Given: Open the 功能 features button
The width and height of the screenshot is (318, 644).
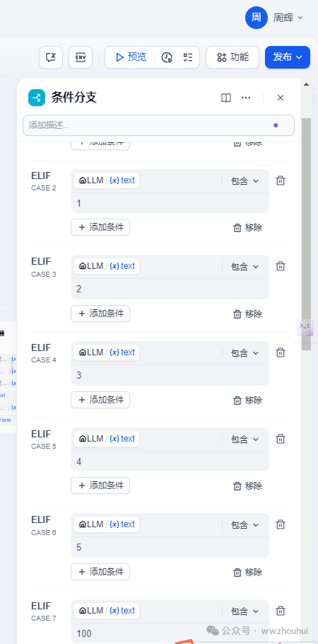Looking at the screenshot, I should 232,57.
